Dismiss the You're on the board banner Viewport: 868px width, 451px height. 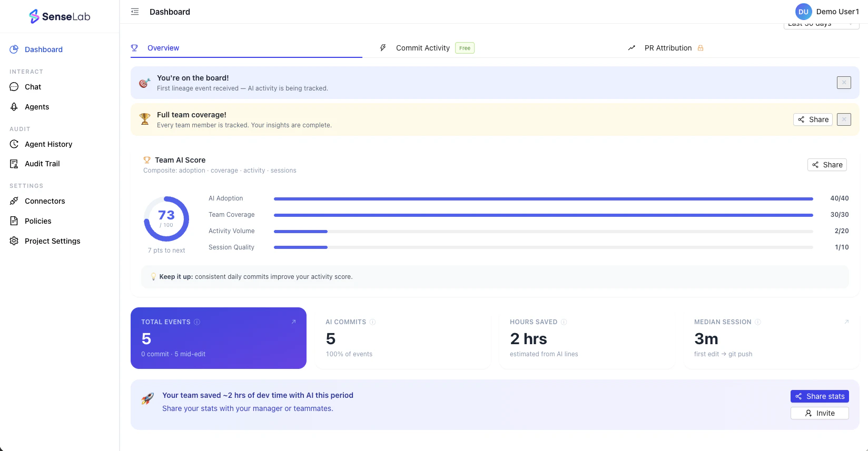click(844, 83)
